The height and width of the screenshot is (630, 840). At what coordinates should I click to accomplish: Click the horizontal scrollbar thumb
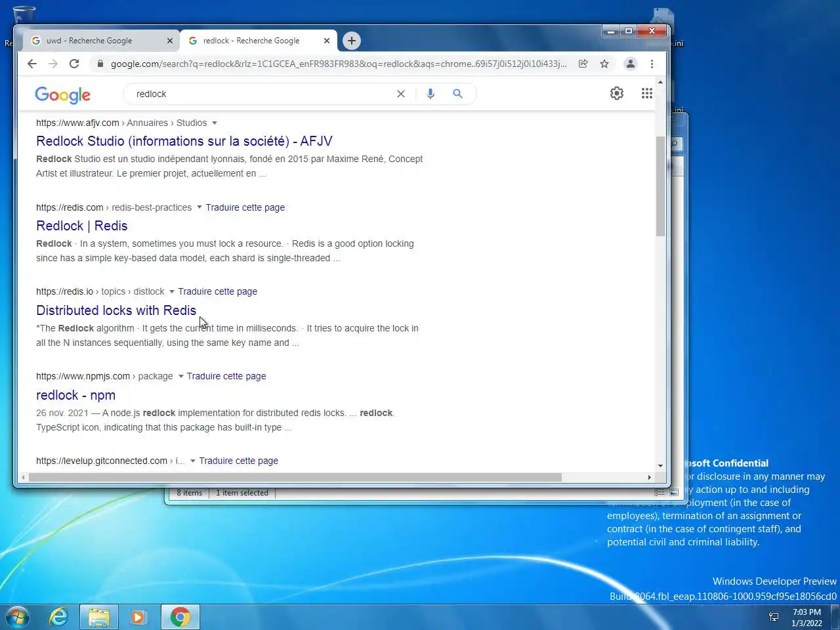coord(295,477)
